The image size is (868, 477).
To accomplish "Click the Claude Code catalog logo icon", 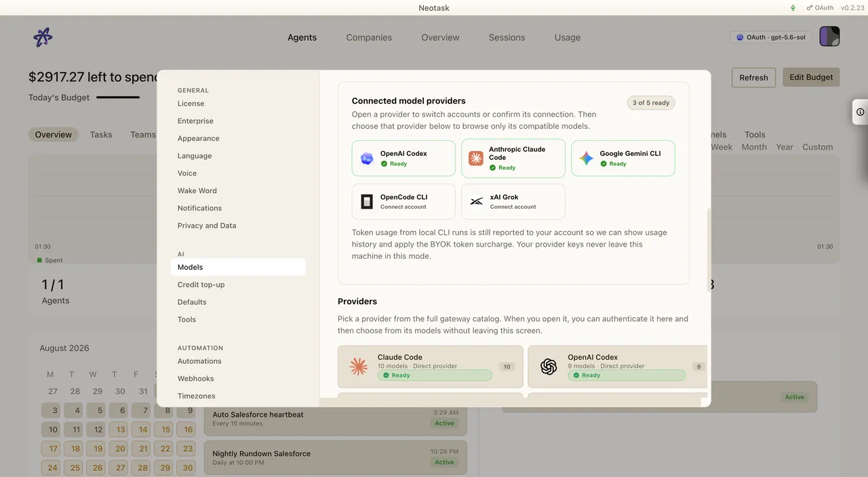I will pos(358,367).
